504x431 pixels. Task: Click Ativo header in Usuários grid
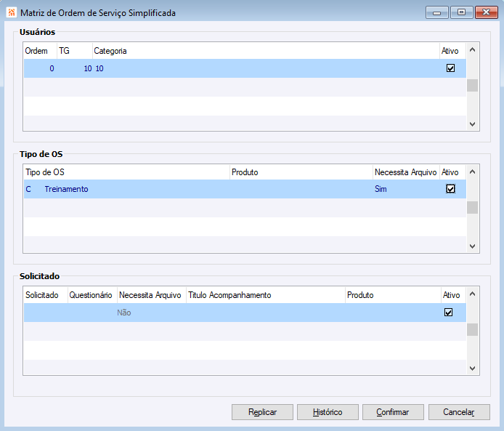pyautogui.click(x=452, y=51)
